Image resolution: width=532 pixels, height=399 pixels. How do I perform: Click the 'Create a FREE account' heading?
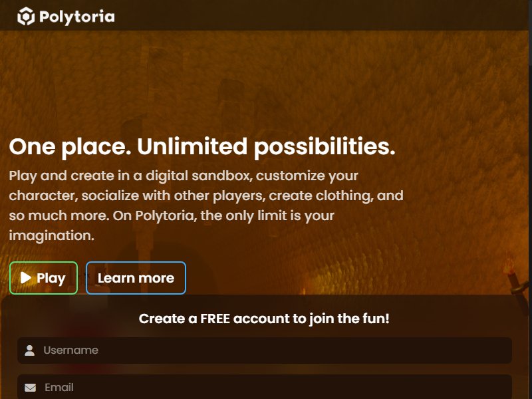264,319
